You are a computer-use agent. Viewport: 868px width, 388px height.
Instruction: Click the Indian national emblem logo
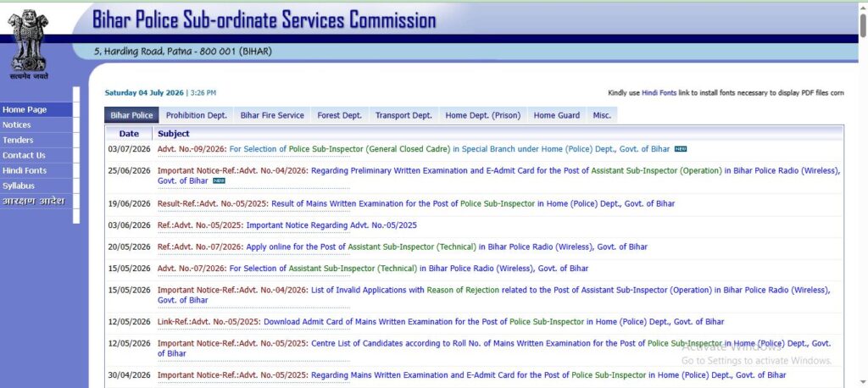28,44
